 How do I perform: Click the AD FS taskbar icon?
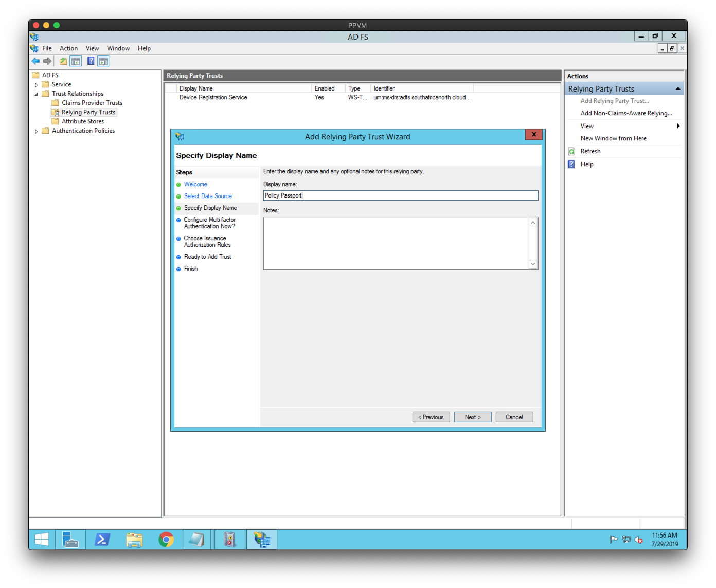262,540
